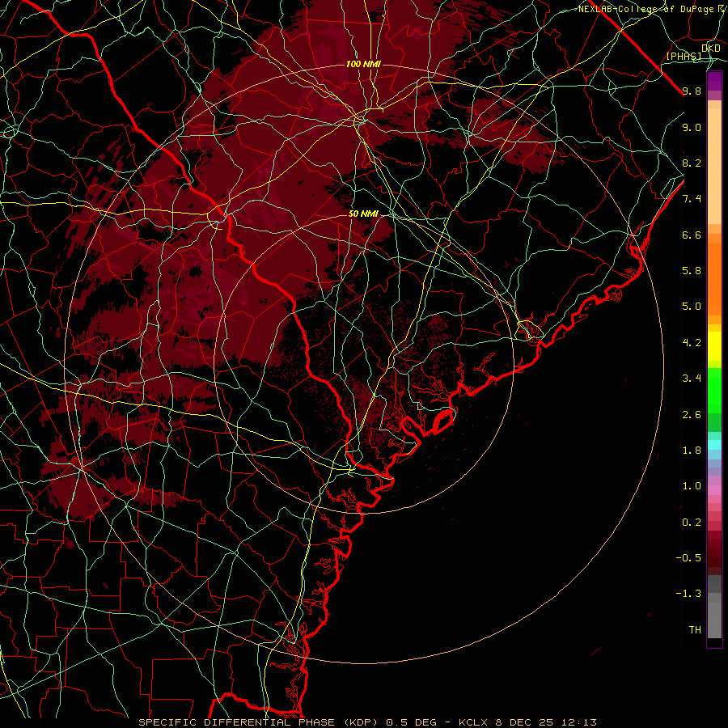Click the Specific Differential Phase (KDP) caption

pyautogui.click(x=257, y=722)
